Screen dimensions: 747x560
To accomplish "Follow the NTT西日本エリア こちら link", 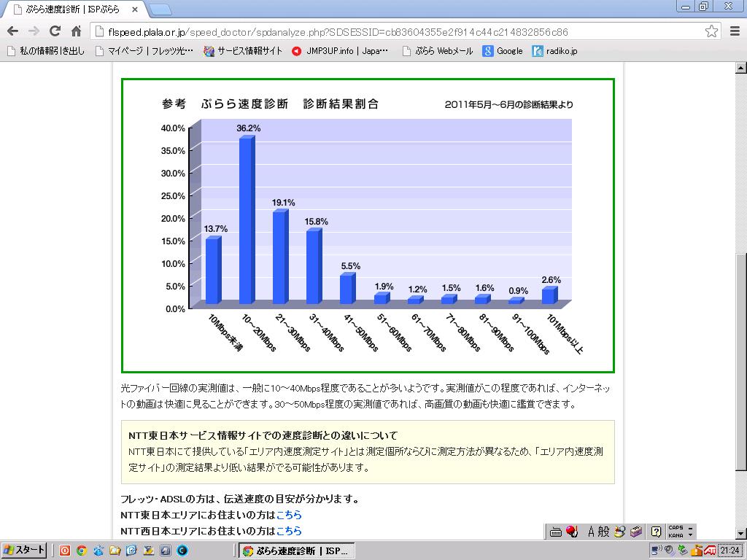I will point(289,531).
